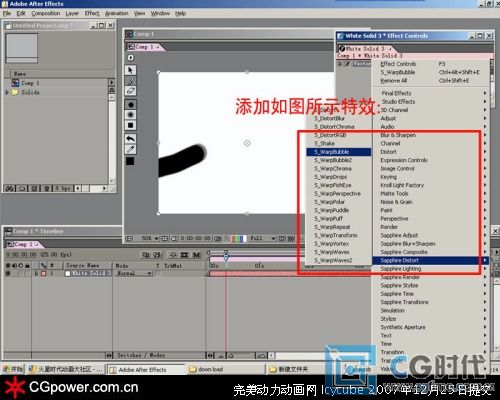500x400 pixels.
Task: Choose S_WarpVortex from submenu
Action: (338, 244)
